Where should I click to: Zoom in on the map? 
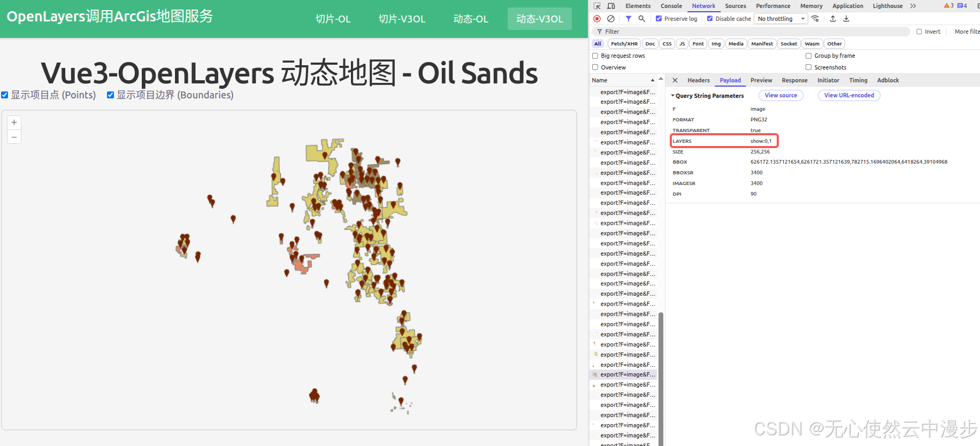coord(14,122)
